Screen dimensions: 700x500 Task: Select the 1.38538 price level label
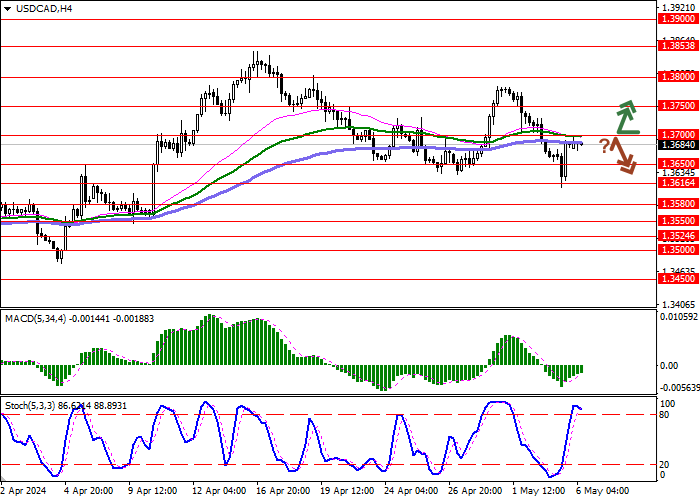pos(679,46)
